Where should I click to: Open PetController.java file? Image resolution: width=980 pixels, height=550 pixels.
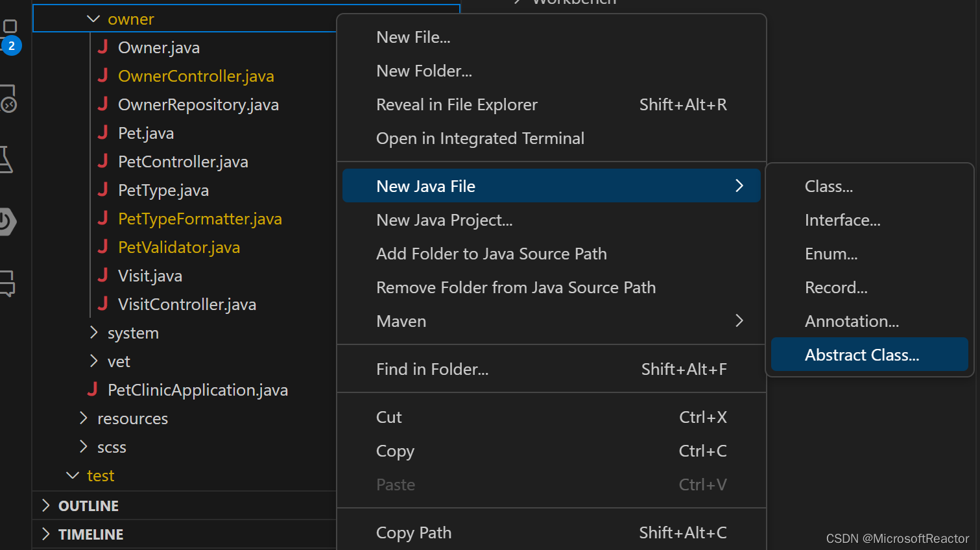[x=183, y=162]
